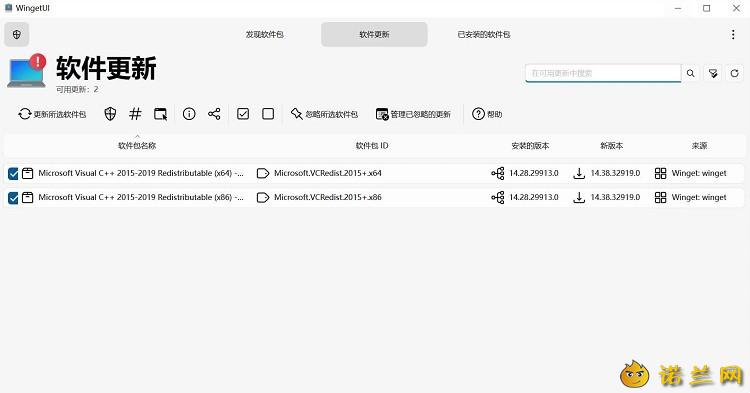Screen dimensions: 750x393
Task: Switch to the 发现软件包 tab
Action: click(265, 34)
